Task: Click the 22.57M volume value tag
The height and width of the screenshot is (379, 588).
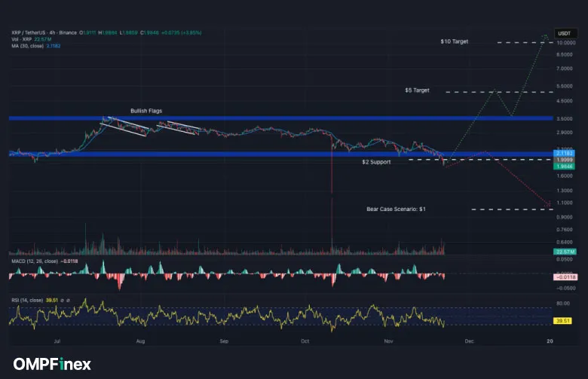Action: (x=565, y=251)
